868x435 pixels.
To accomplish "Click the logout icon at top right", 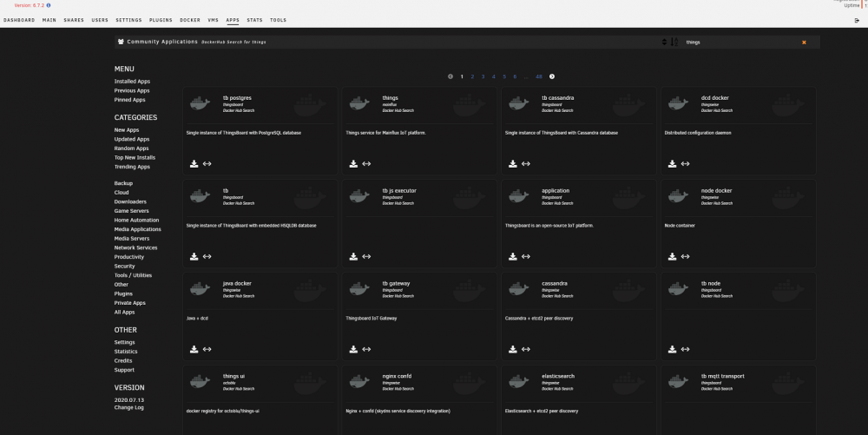I will 858,21.
